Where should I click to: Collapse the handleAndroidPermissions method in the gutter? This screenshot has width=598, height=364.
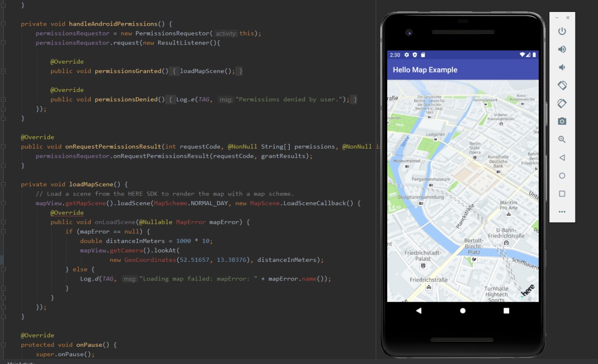(4, 24)
